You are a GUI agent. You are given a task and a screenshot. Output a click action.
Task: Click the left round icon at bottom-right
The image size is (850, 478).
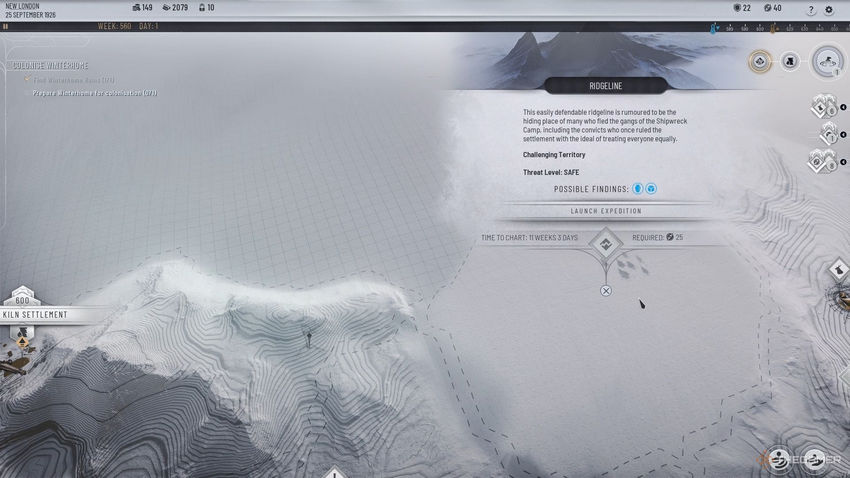click(x=779, y=459)
